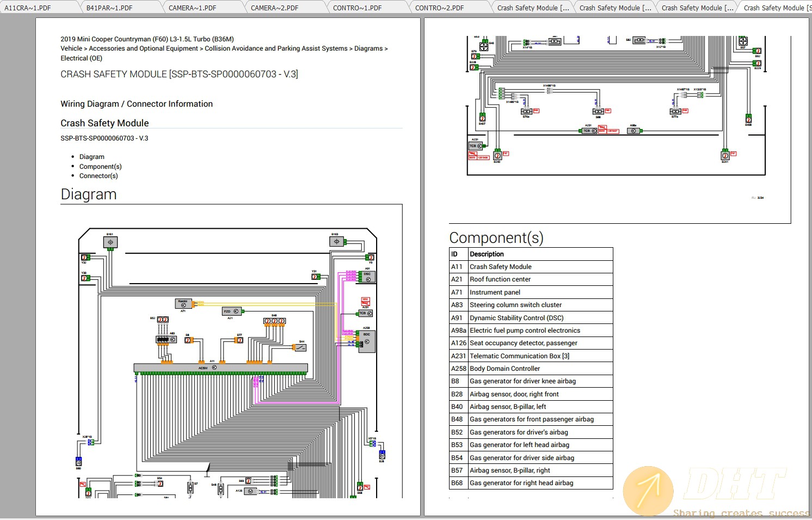
Task: Select the B28 Airbag sensor, door, right front row
Action: (531, 394)
